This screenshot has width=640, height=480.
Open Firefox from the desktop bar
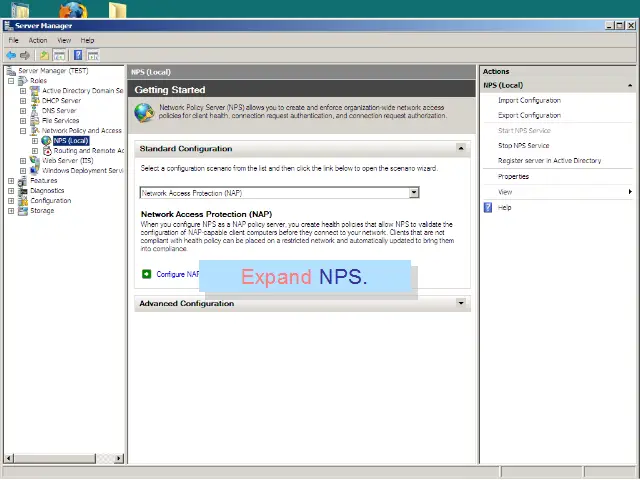pyautogui.click(x=72, y=11)
